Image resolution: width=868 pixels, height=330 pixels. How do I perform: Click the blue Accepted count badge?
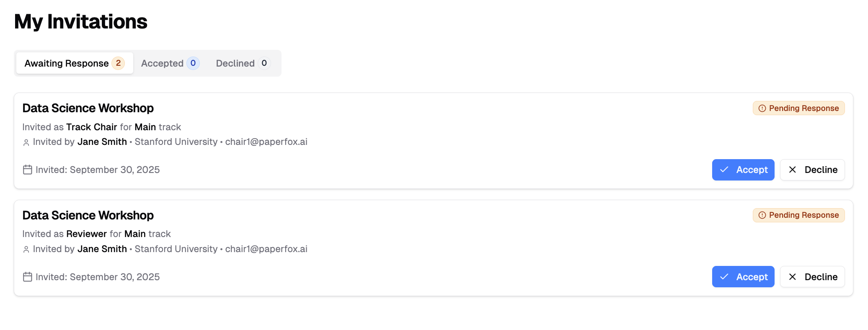[x=193, y=63]
